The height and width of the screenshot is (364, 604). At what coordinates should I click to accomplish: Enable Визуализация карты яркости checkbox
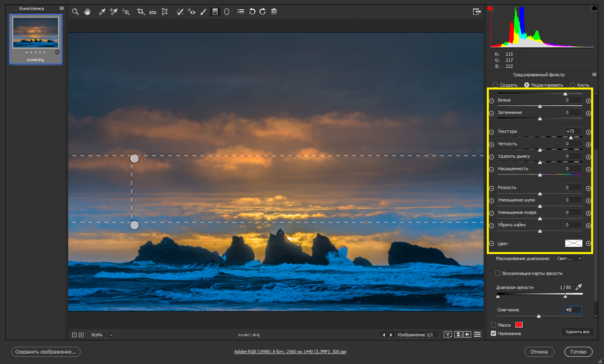click(x=498, y=273)
